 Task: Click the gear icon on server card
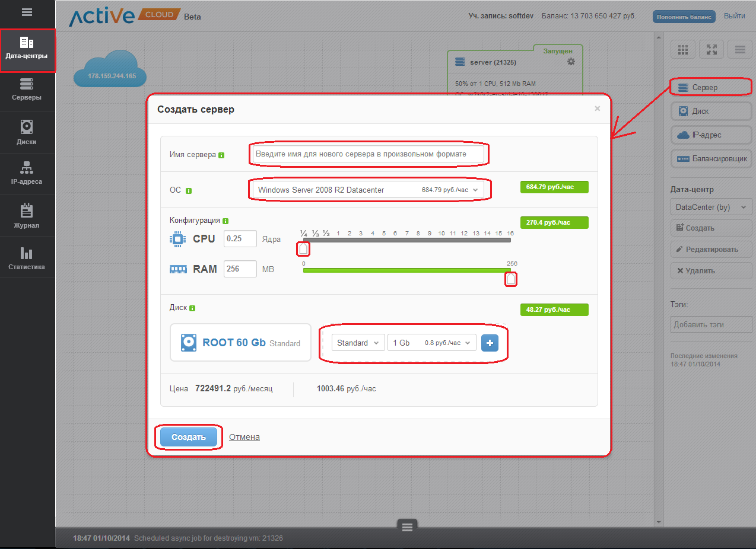[571, 62]
